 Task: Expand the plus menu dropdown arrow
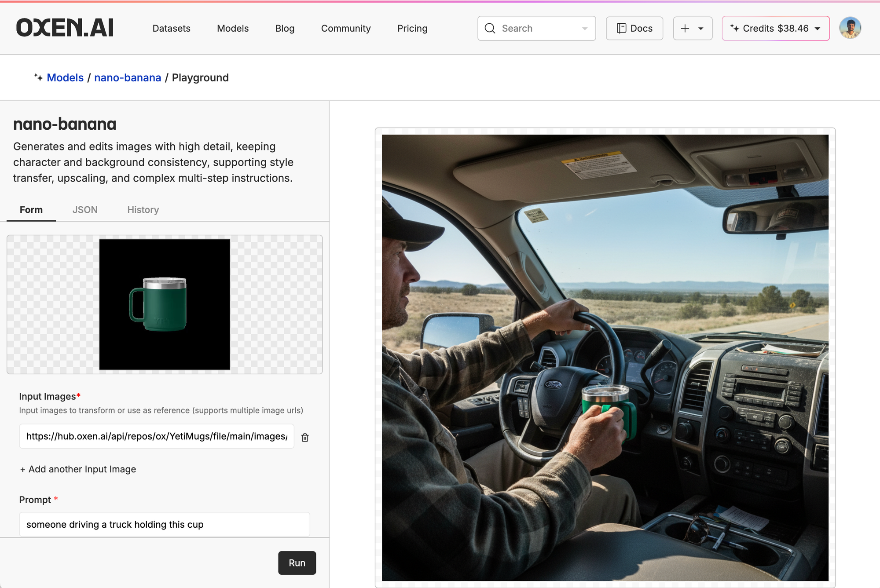(x=701, y=29)
